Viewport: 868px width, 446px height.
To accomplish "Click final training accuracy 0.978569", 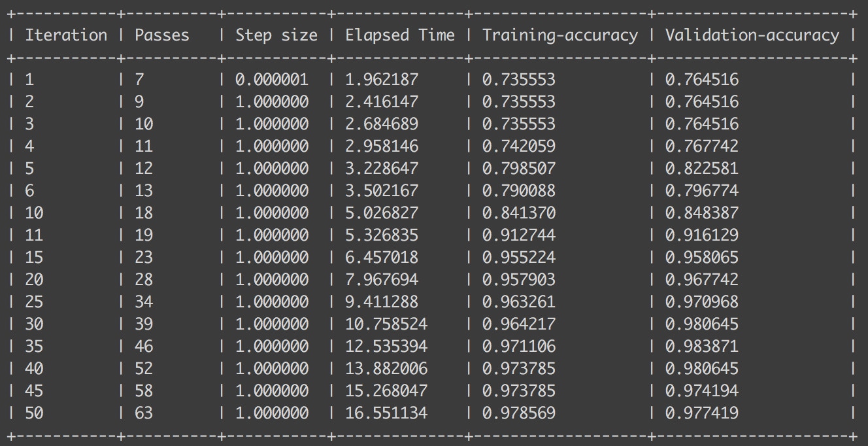I will [518, 413].
